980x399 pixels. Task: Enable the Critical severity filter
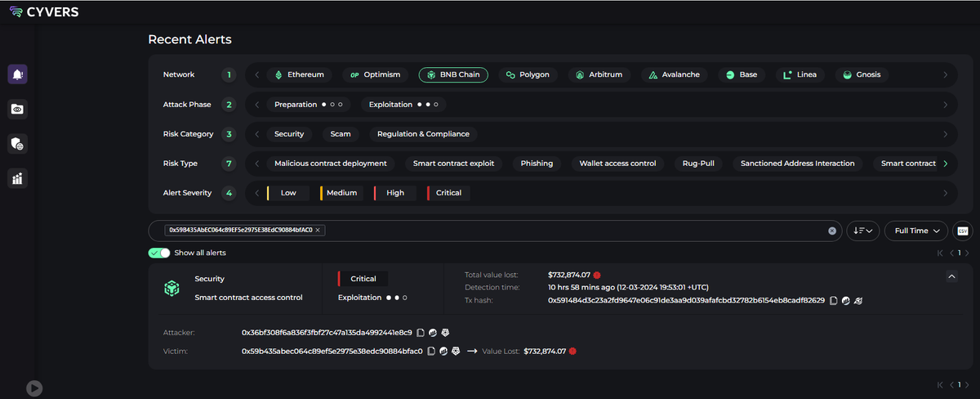point(448,193)
